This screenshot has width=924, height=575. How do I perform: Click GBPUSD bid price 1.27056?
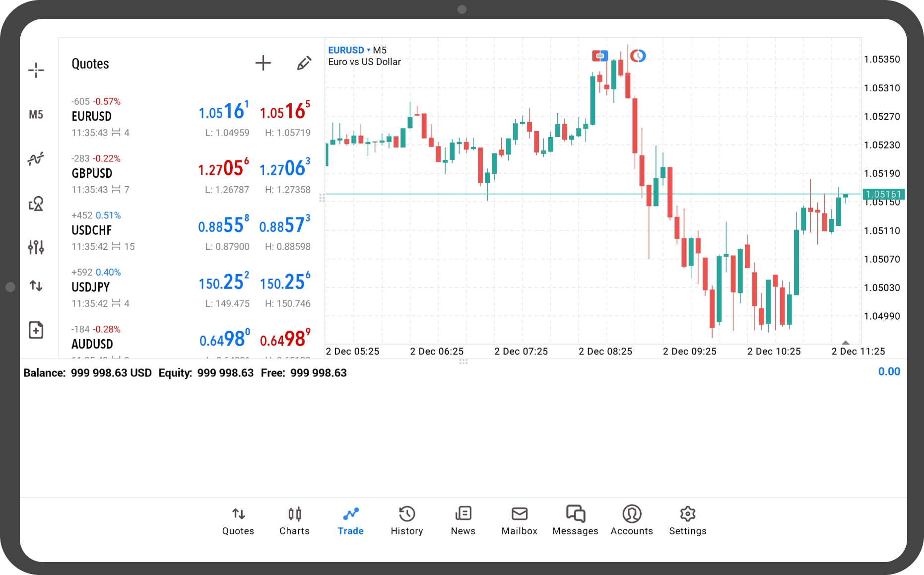[224, 168]
